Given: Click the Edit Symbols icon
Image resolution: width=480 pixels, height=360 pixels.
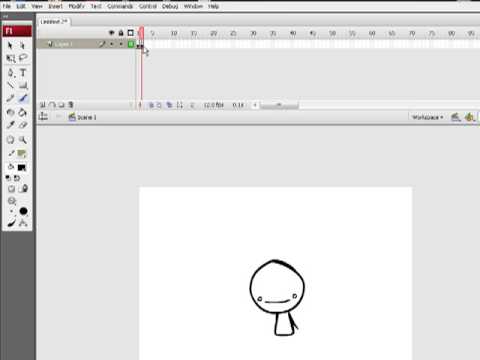Looking at the screenshot, I should (x=470, y=117).
